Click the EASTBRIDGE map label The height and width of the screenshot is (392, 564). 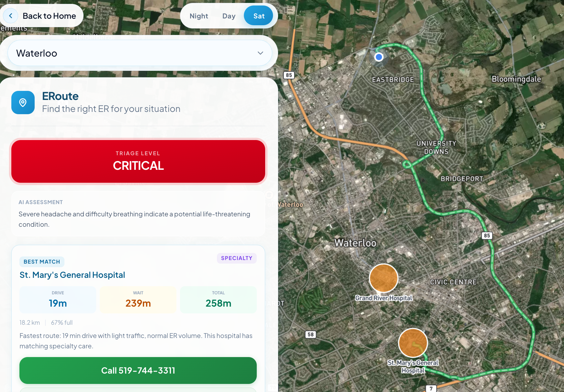coord(393,80)
